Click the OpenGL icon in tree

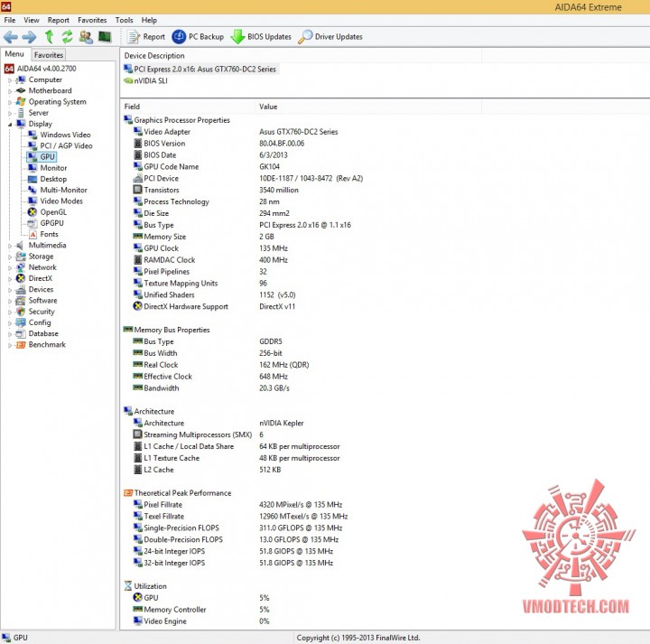32,212
